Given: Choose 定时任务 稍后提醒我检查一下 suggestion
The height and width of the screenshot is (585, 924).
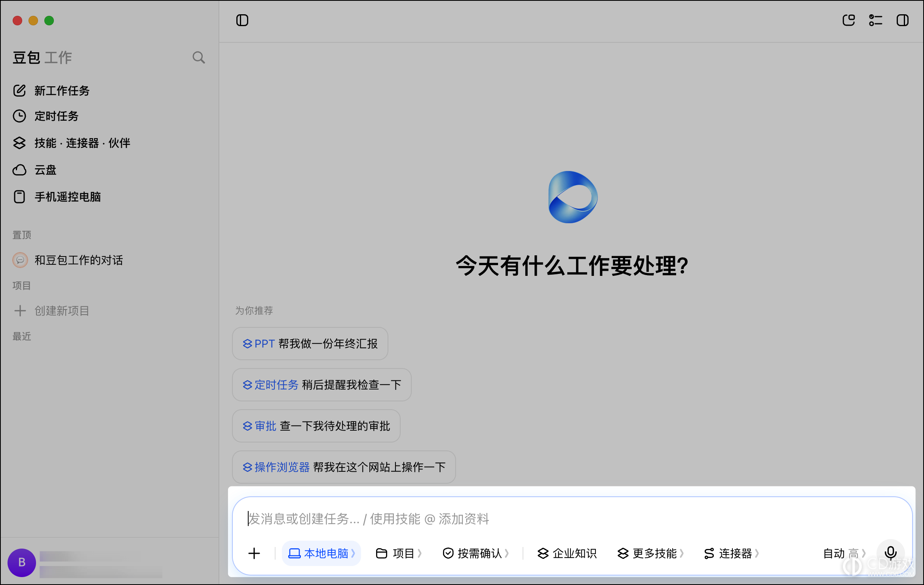Looking at the screenshot, I should pyautogui.click(x=322, y=385).
